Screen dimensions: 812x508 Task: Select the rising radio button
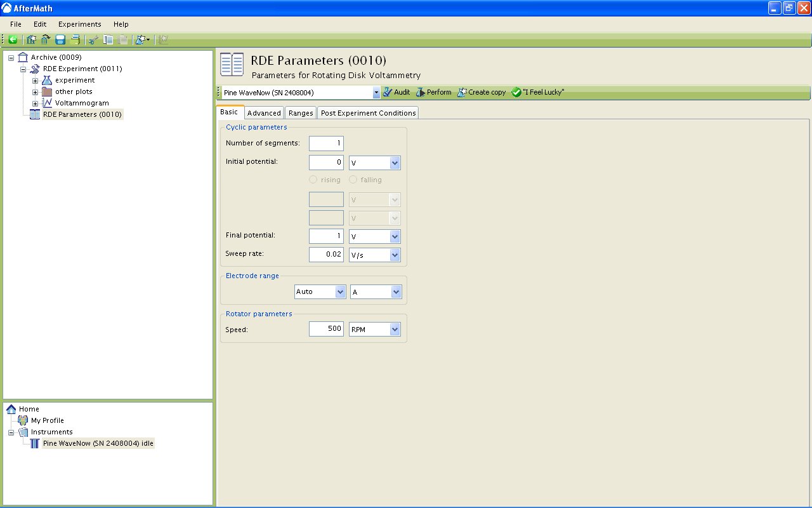(313, 180)
